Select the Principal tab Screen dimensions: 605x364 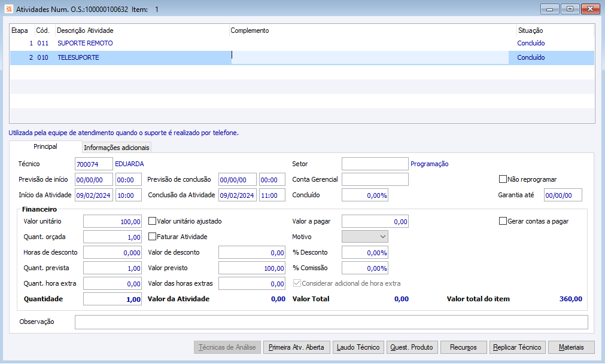(45, 146)
